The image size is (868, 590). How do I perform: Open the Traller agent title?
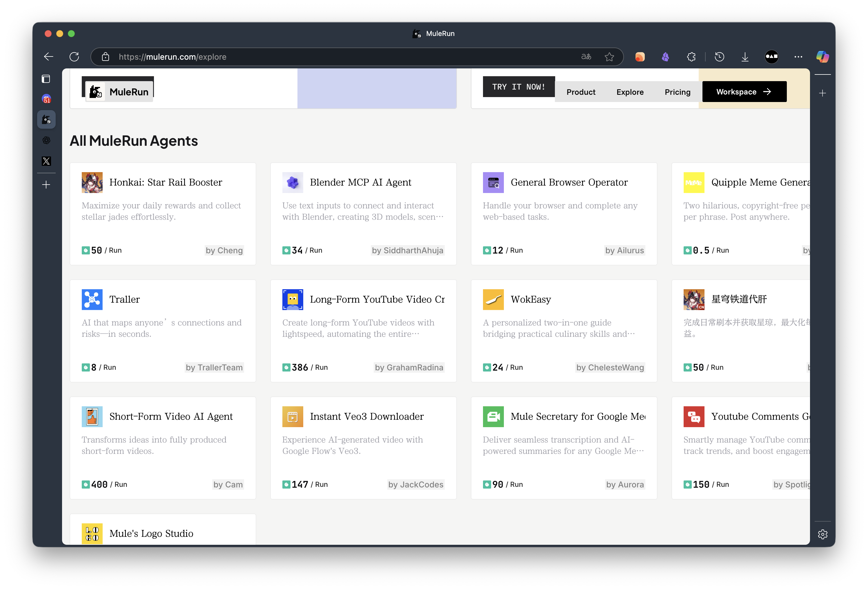(x=124, y=299)
